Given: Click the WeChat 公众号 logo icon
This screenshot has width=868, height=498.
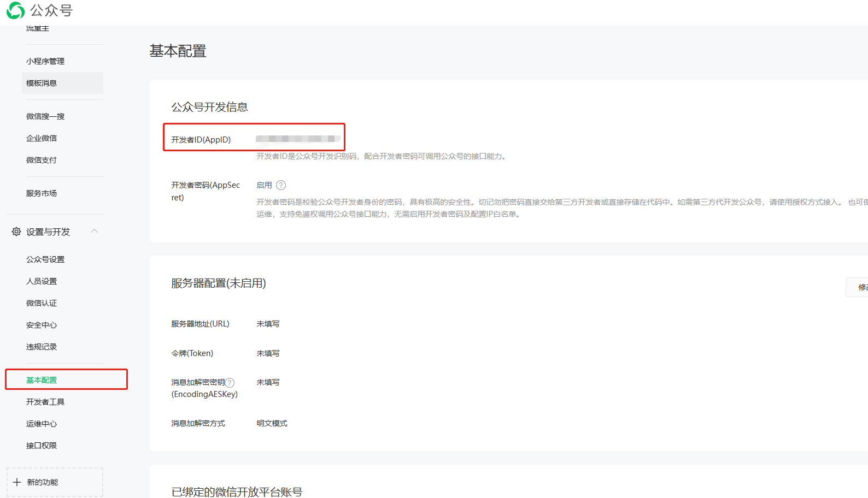Looking at the screenshot, I should pyautogui.click(x=16, y=10).
